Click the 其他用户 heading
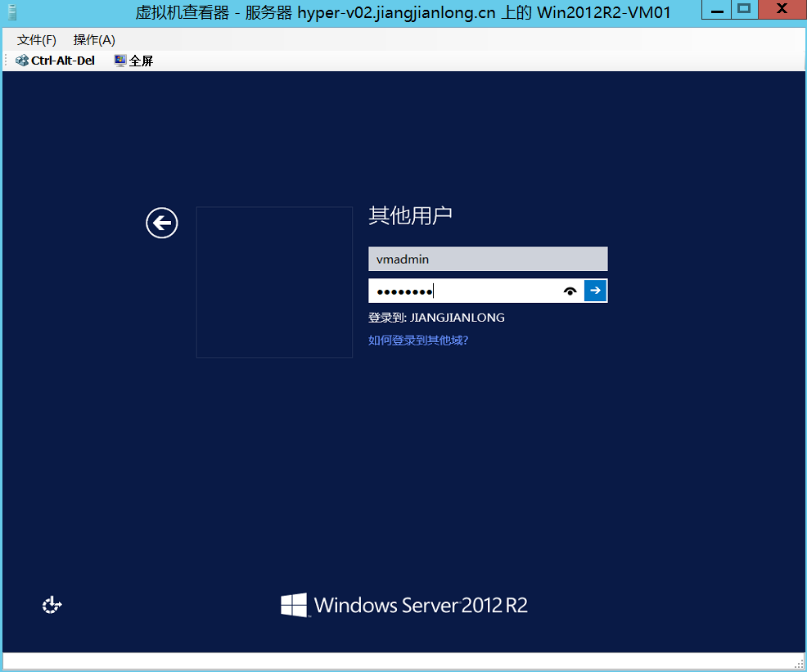The image size is (807, 672). tap(410, 215)
